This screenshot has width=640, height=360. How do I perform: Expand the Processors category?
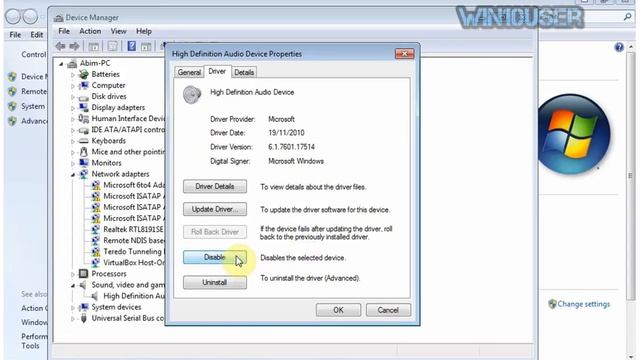[x=73, y=274]
